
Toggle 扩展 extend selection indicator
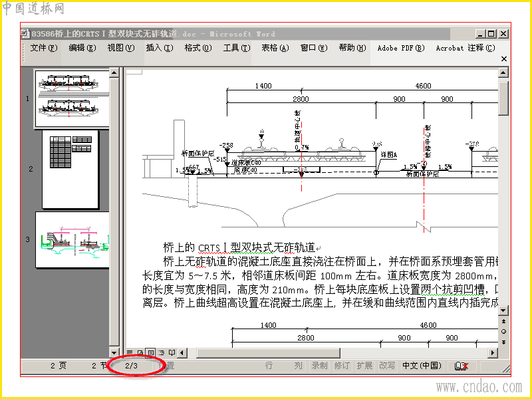click(x=364, y=365)
